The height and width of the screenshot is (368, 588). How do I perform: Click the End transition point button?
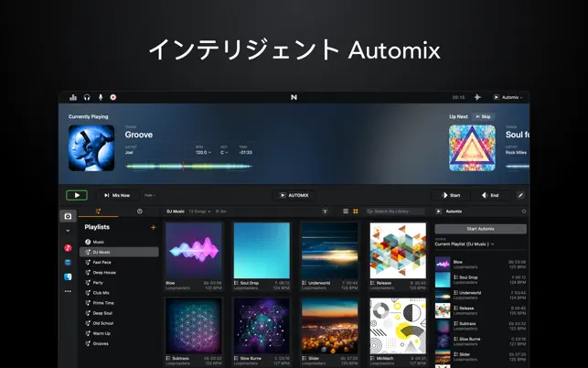pyautogui.click(x=490, y=195)
